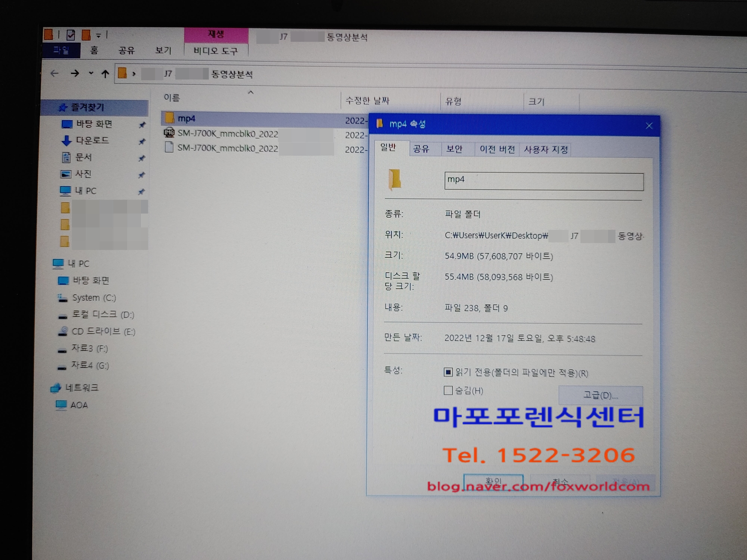This screenshot has width=747, height=560.
Task: Switch to 이전 버전 tab
Action: (497, 149)
